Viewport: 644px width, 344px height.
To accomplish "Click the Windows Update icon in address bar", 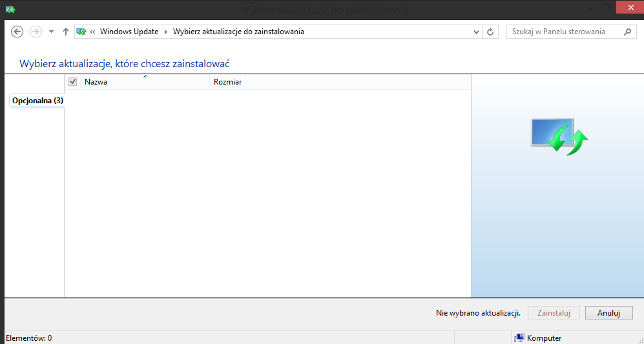I will [x=81, y=32].
